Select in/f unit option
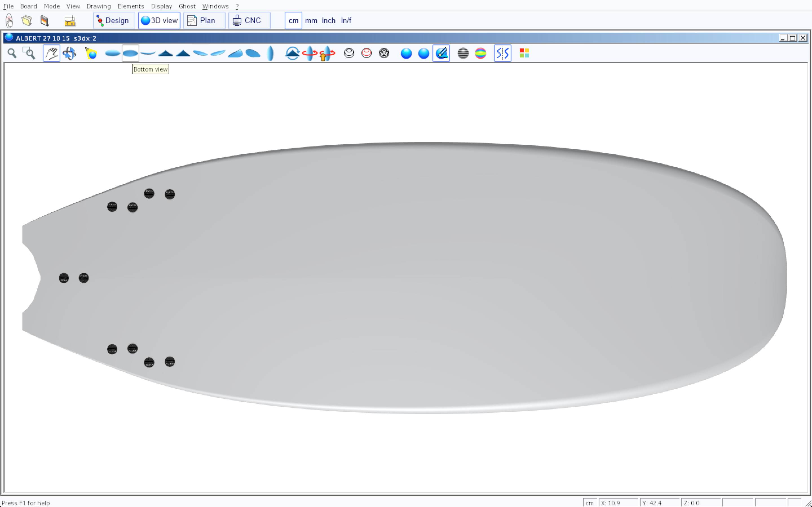Image resolution: width=812 pixels, height=507 pixels. click(x=346, y=21)
